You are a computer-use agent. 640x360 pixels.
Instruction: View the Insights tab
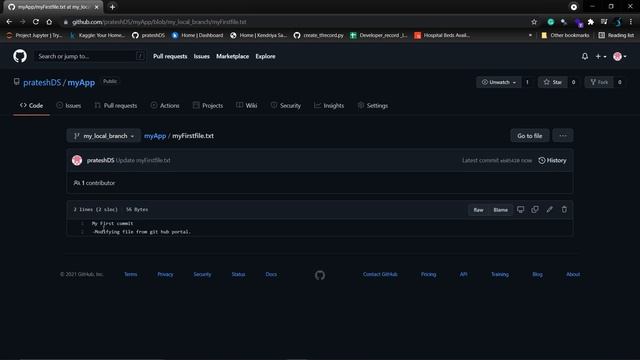click(x=329, y=105)
